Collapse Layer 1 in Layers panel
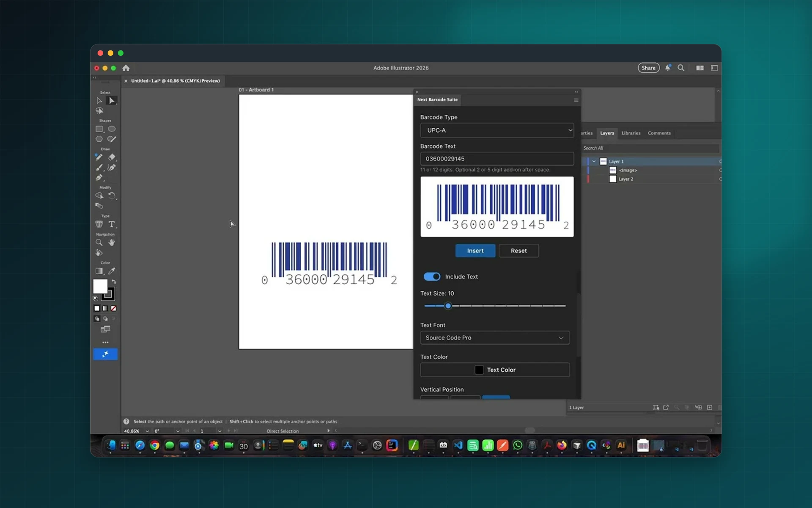The image size is (812, 508). point(594,161)
